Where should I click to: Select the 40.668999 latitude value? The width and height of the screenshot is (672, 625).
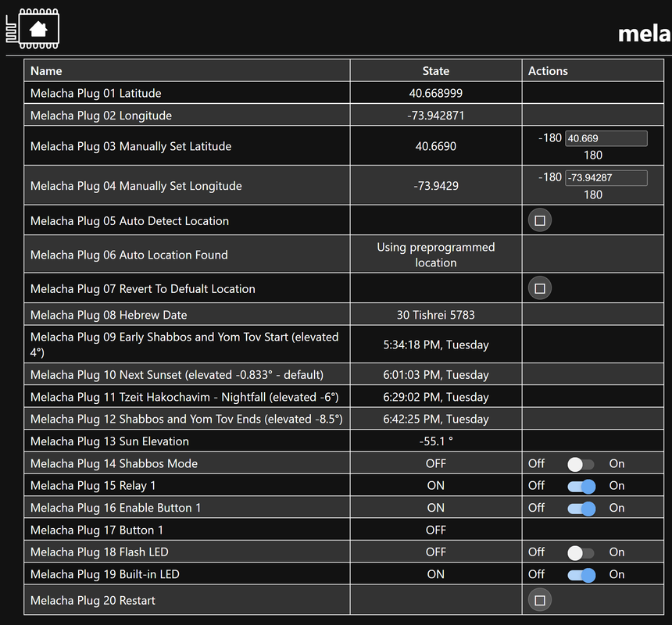[x=436, y=94]
